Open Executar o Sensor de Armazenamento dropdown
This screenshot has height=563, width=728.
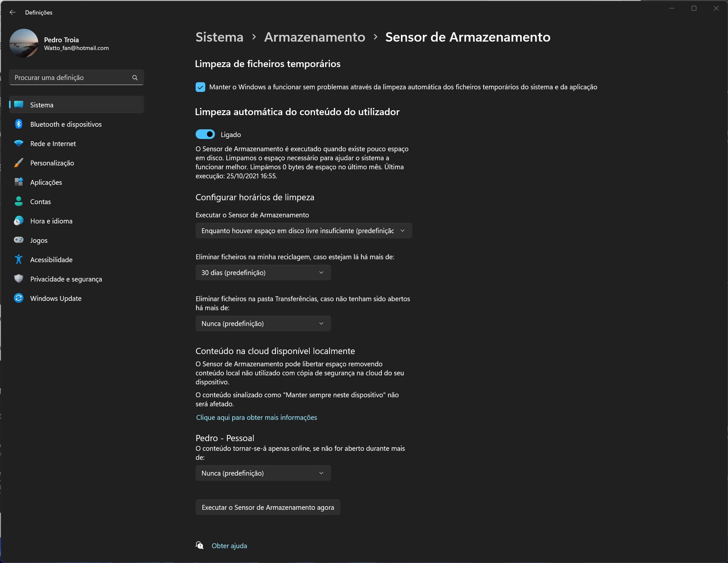(303, 231)
